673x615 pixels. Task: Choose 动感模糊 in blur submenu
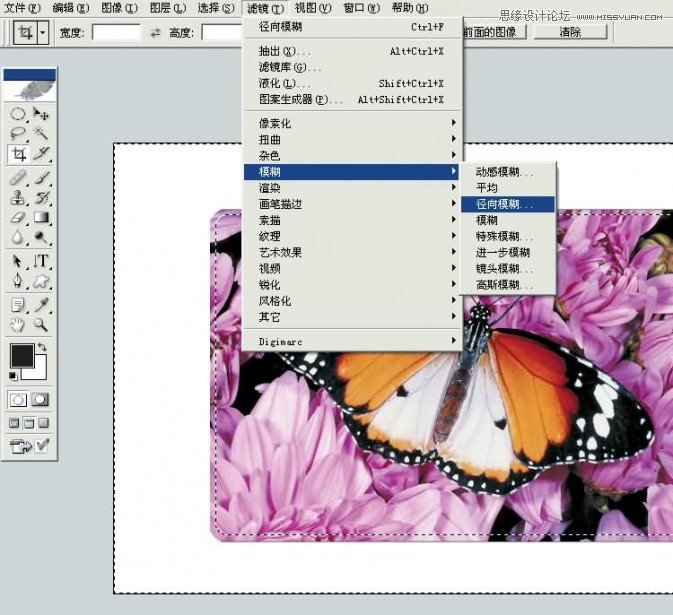click(508, 172)
